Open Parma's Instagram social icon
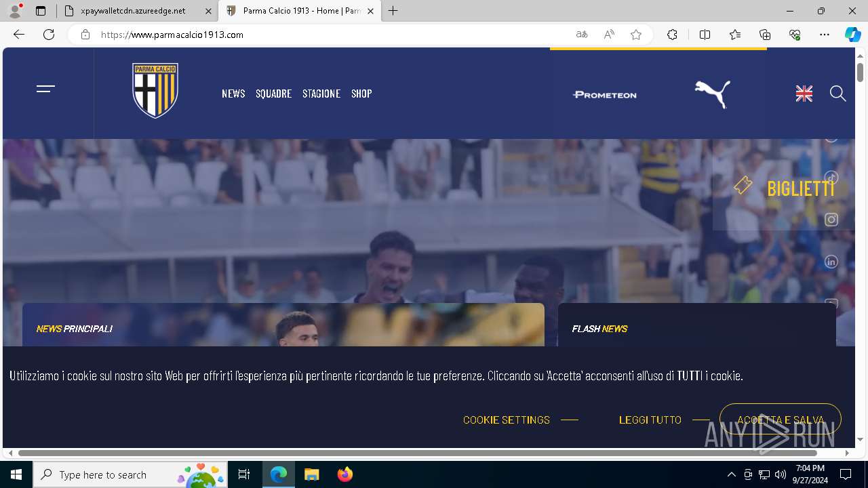The image size is (868, 488). (831, 220)
